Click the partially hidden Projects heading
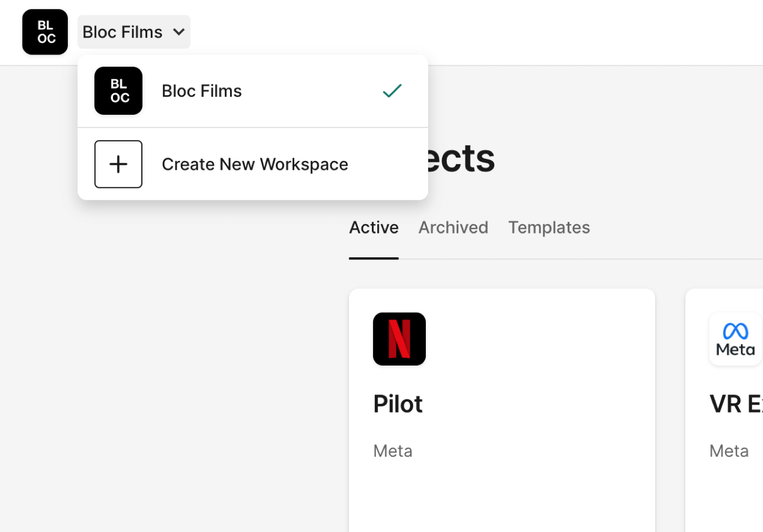Image resolution: width=763 pixels, height=532 pixels. (462, 158)
